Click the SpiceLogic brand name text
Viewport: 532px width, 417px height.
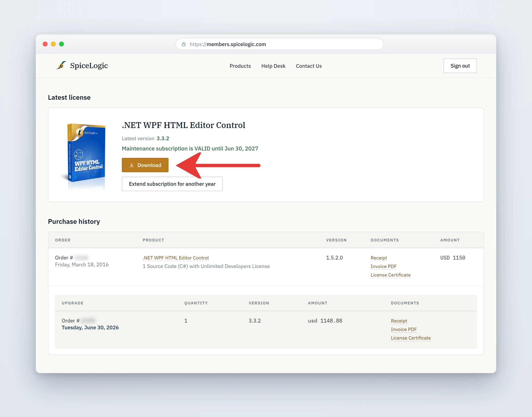click(89, 65)
